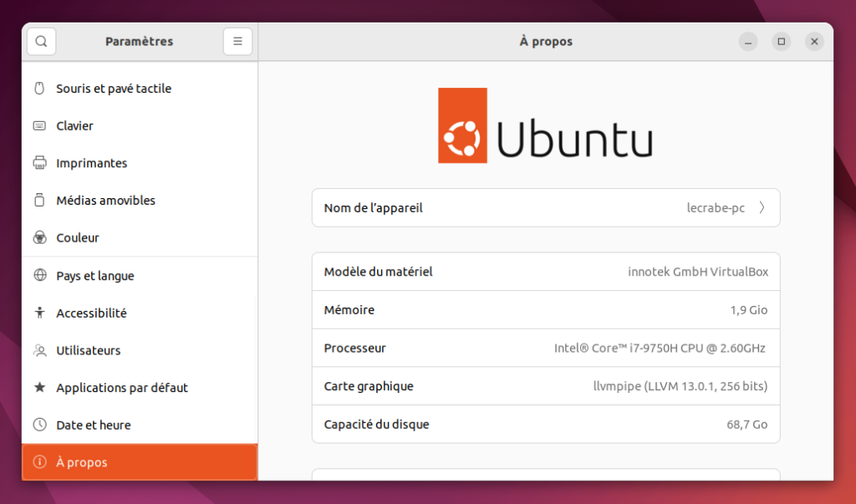Open Applications par défaut settings
The height and width of the screenshot is (504, 856).
pos(140,387)
